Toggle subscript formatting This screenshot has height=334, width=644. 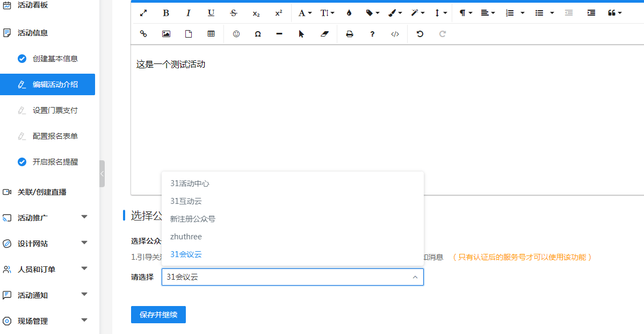pyautogui.click(x=256, y=13)
